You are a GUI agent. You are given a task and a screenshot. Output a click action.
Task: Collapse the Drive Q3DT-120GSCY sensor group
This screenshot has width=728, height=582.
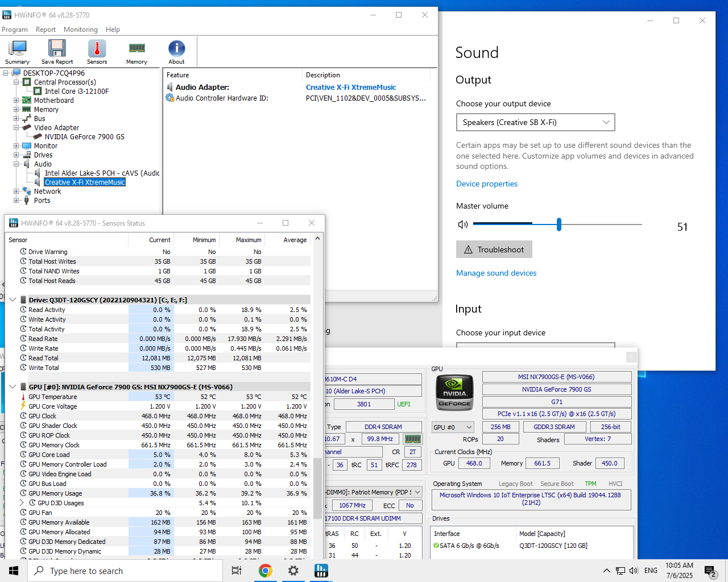click(x=13, y=300)
